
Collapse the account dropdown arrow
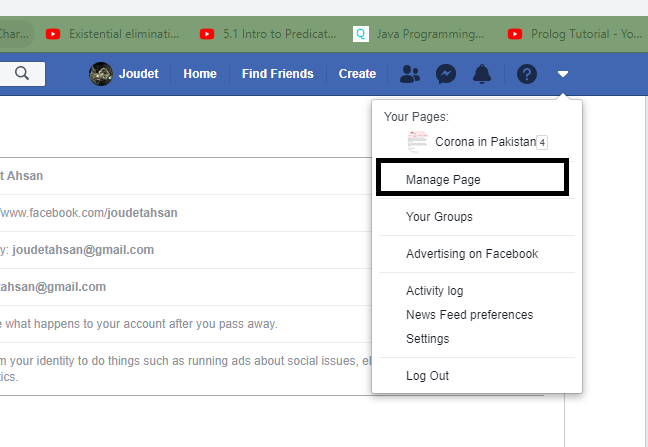point(563,74)
